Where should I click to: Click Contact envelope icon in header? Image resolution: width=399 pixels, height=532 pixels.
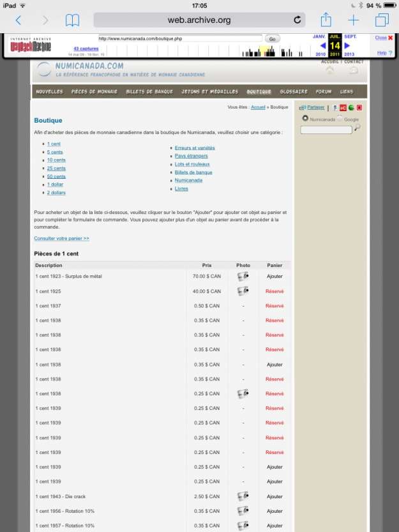(x=353, y=70)
